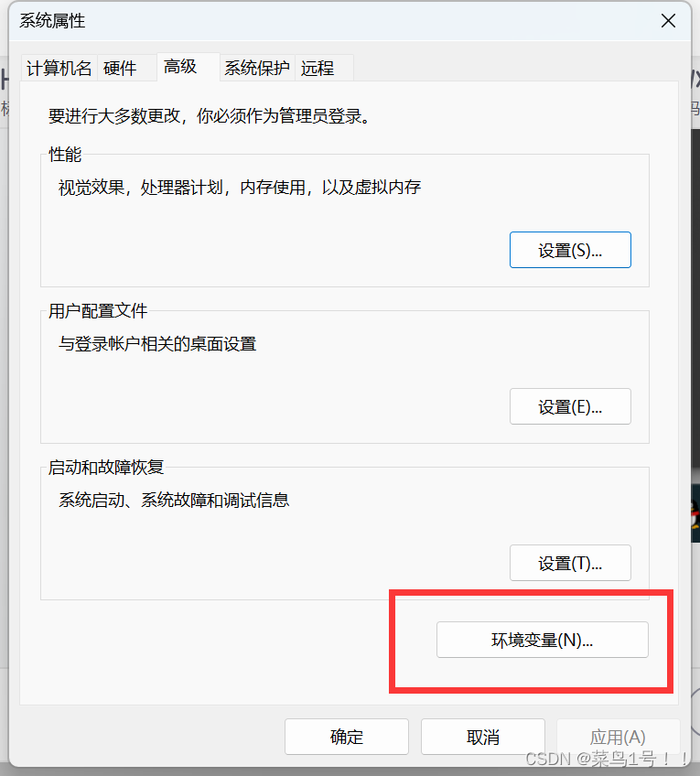Click the 系统属性 window title text
The image size is (700, 776).
(x=52, y=21)
